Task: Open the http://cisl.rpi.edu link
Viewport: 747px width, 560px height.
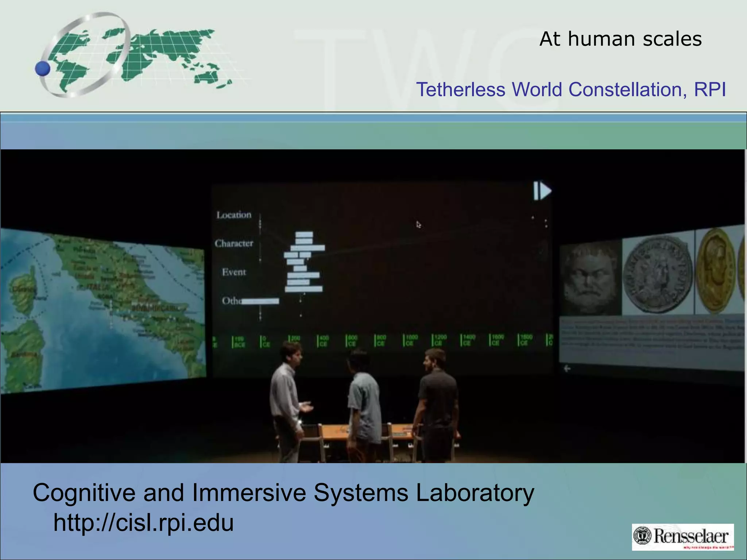Action: point(143,522)
